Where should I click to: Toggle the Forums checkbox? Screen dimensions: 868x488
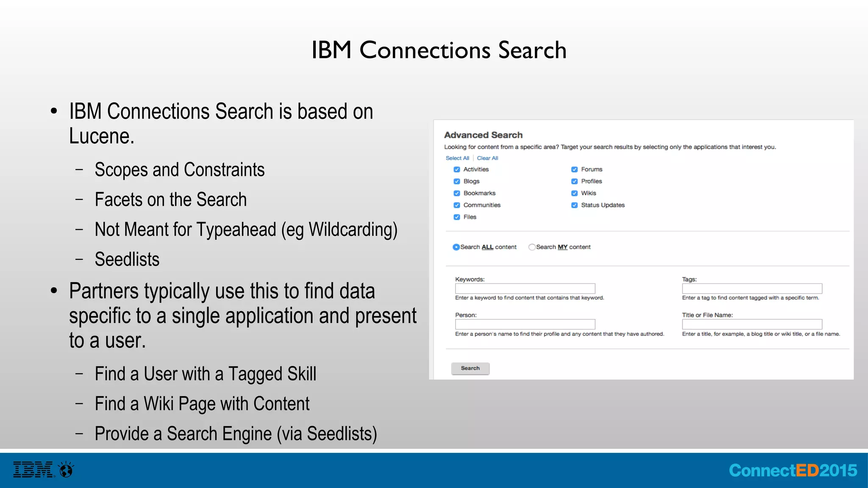point(574,169)
